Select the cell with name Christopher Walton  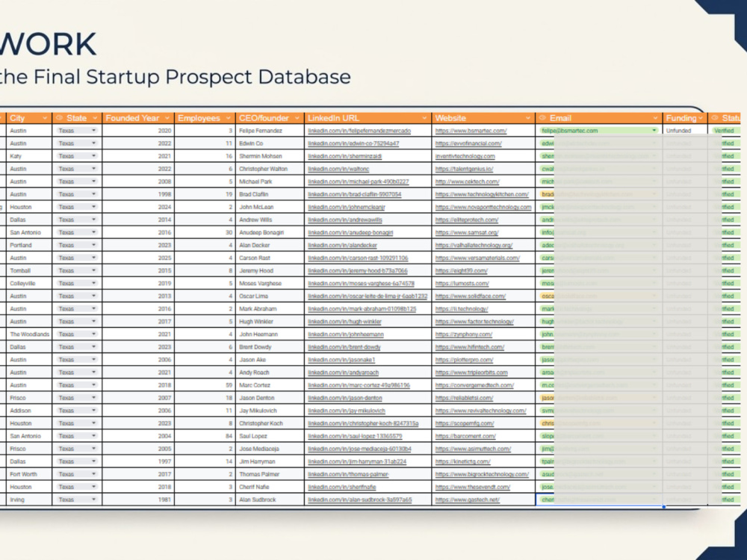click(270, 169)
